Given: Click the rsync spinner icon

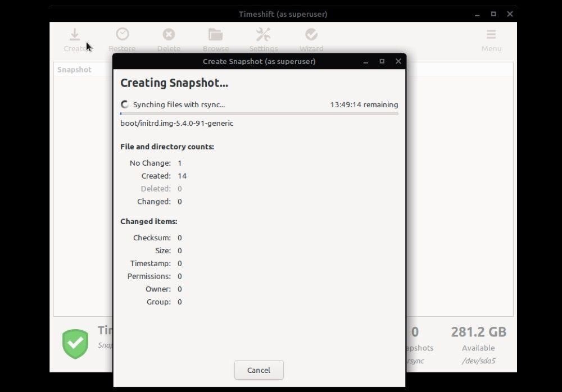Looking at the screenshot, I should tap(125, 104).
